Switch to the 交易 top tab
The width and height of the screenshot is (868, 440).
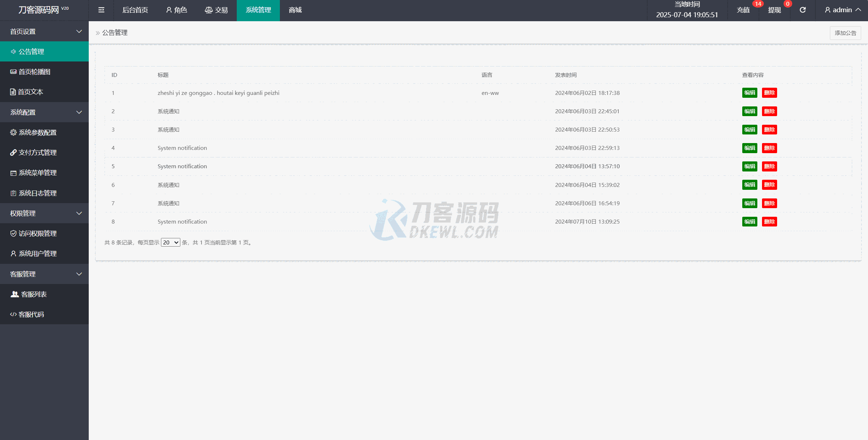(216, 10)
